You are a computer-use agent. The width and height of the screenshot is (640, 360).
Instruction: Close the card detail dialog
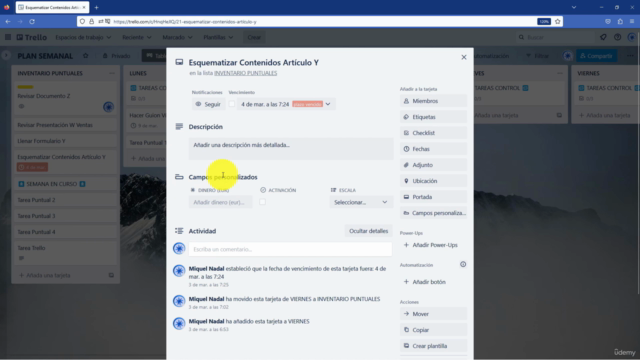(x=464, y=57)
